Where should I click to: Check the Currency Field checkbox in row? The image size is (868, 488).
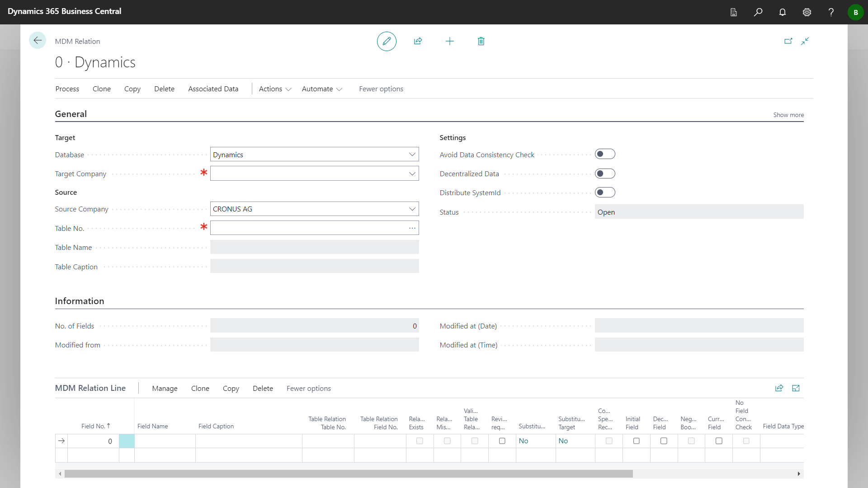click(x=719, y=441)
